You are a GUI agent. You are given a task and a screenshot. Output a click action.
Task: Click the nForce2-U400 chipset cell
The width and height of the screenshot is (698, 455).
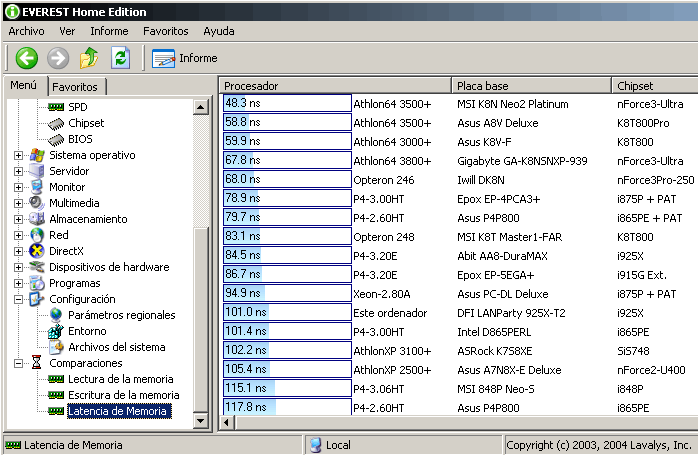(x=651, y=370)
